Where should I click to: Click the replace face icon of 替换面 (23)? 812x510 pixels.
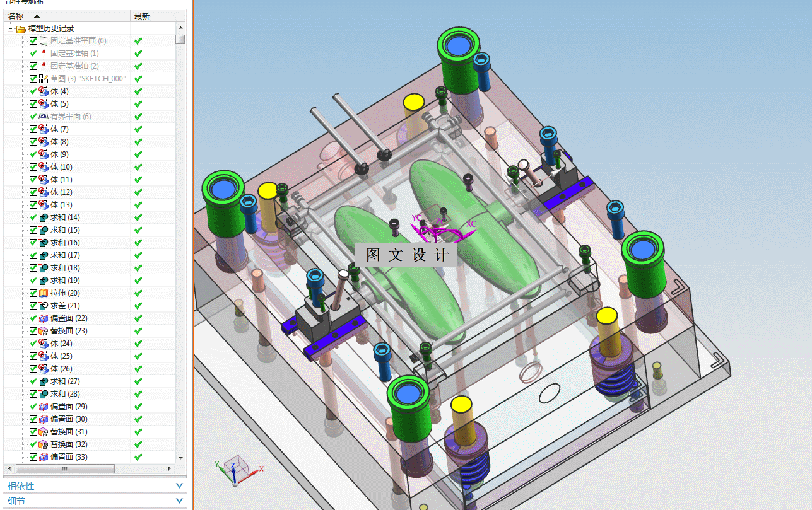click(44, 331)
